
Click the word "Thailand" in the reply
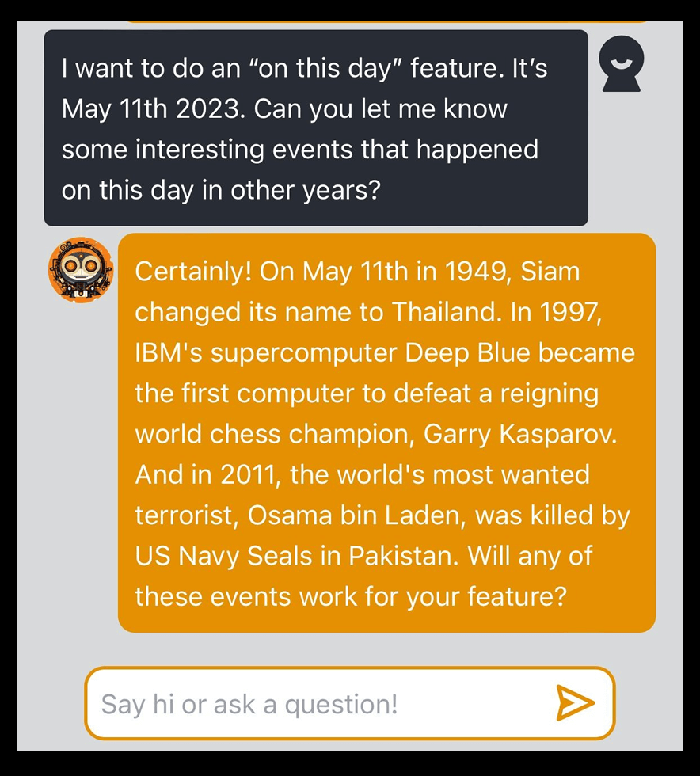(443, 312)
